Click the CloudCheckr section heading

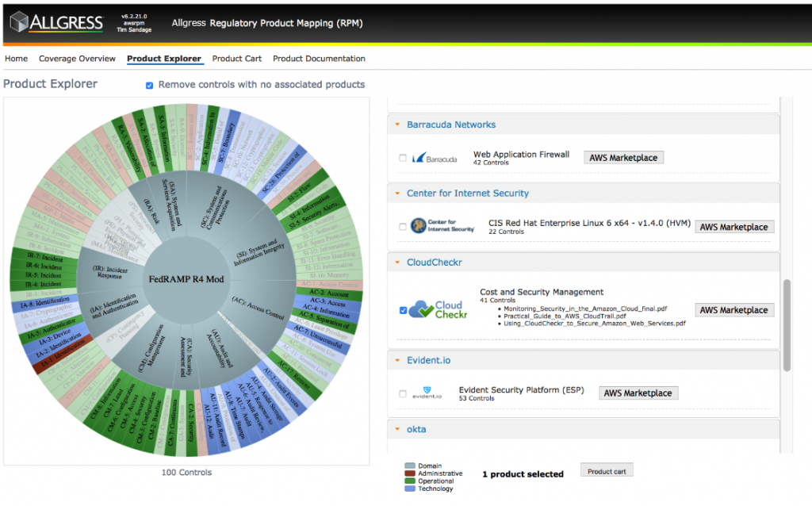click(434, 263)
